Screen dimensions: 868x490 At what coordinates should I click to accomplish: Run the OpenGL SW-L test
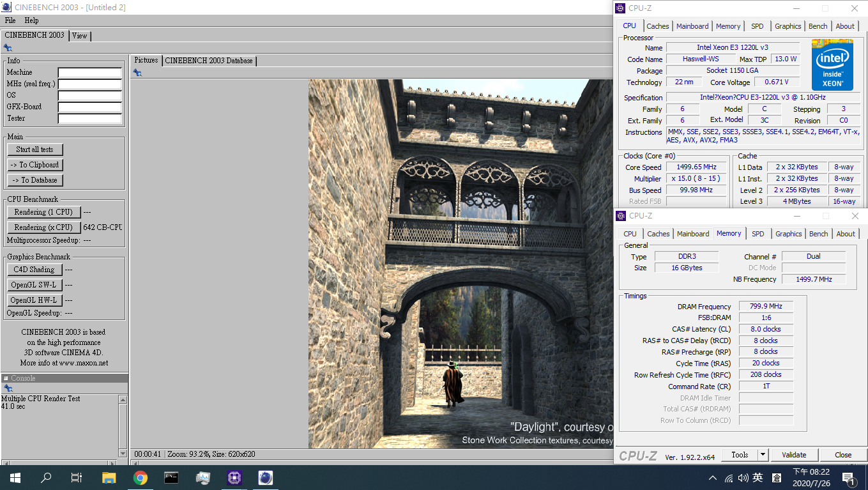(34, 285)
